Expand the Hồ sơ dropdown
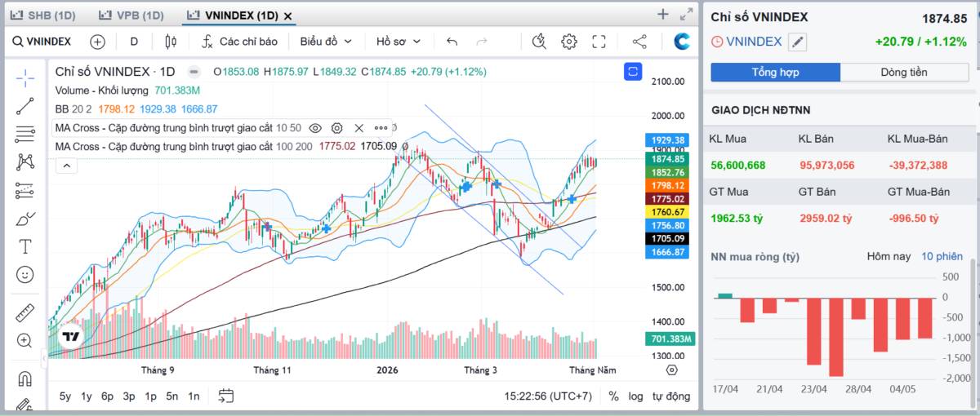This screenshot has width=980, height=416. click(399, 42)
